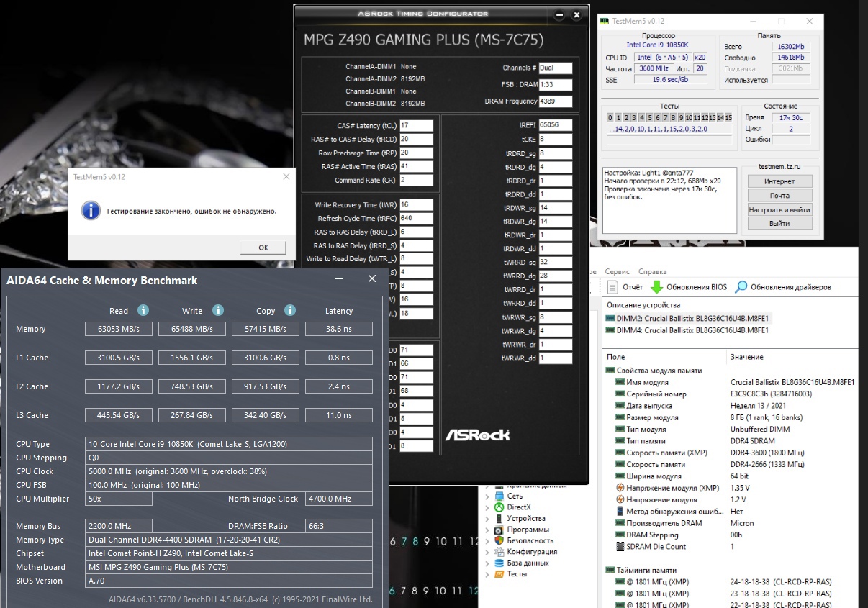Select the DirectX Xbox icon in tree
868x608 pixels.
tap(499, 507)
